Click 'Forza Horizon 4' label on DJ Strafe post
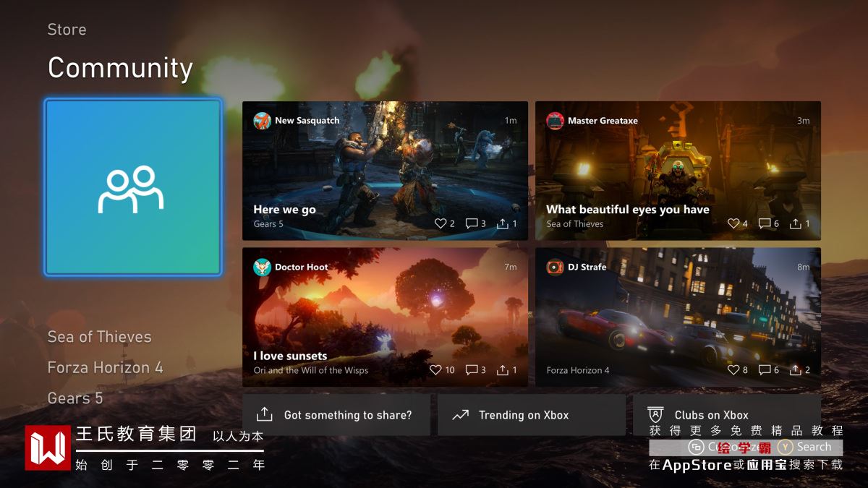 pos(578,370)
